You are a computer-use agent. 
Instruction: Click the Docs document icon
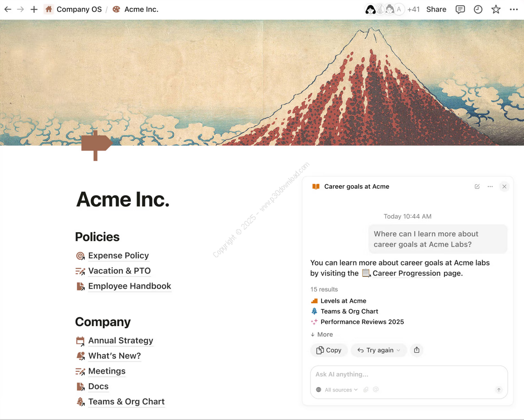80,387
